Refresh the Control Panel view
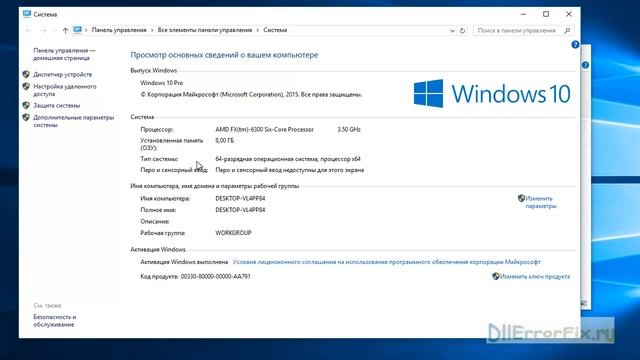The height and width of the screenshot is (360, 640). point(462,30)
